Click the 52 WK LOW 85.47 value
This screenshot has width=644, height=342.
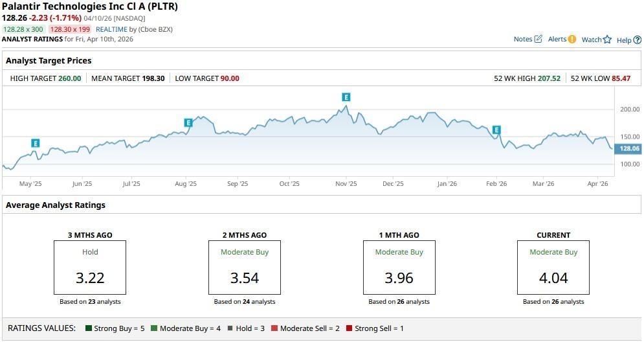(x=621, y=78)
